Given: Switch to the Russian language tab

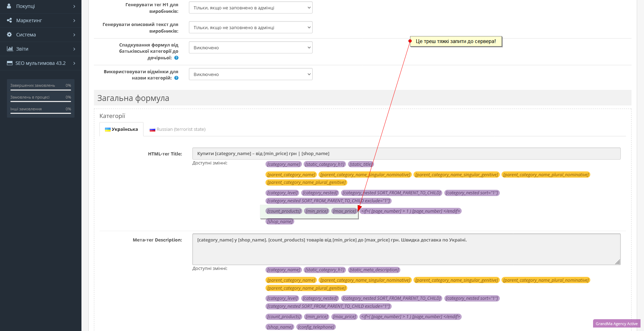Looking at the screenshot, I should 177,129.
